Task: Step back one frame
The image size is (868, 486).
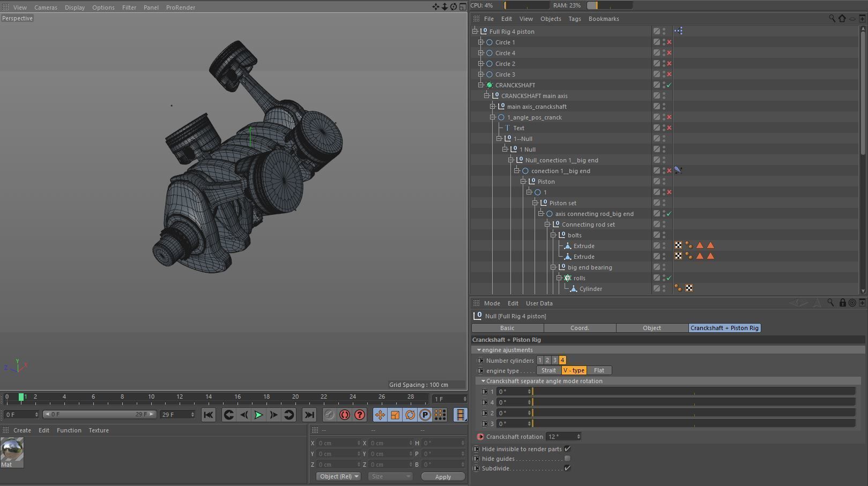Action: (244, 415)
